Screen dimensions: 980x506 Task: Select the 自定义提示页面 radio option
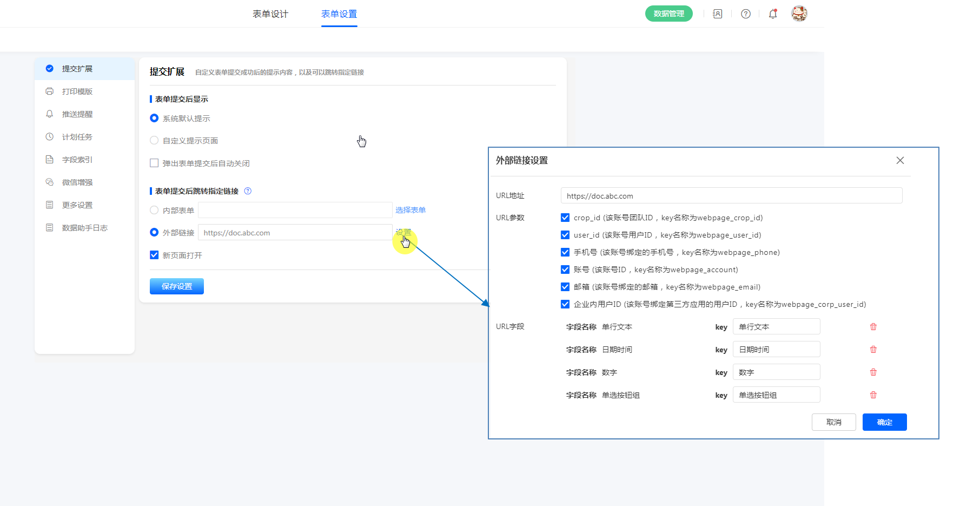154,141
